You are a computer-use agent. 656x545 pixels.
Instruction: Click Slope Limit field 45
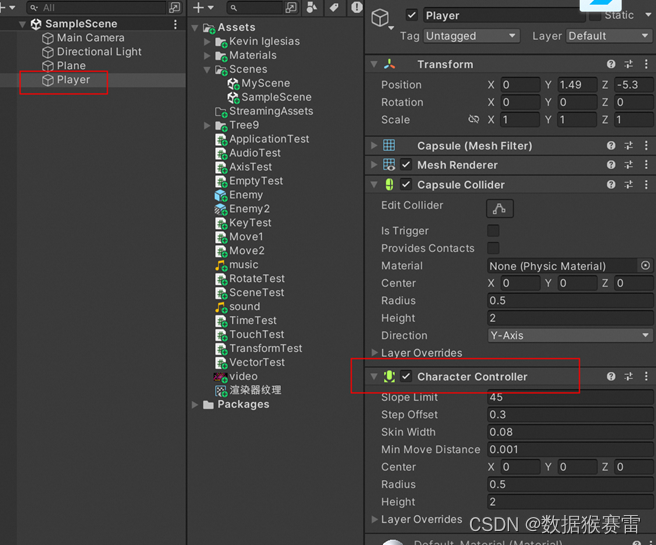(570, 397)
